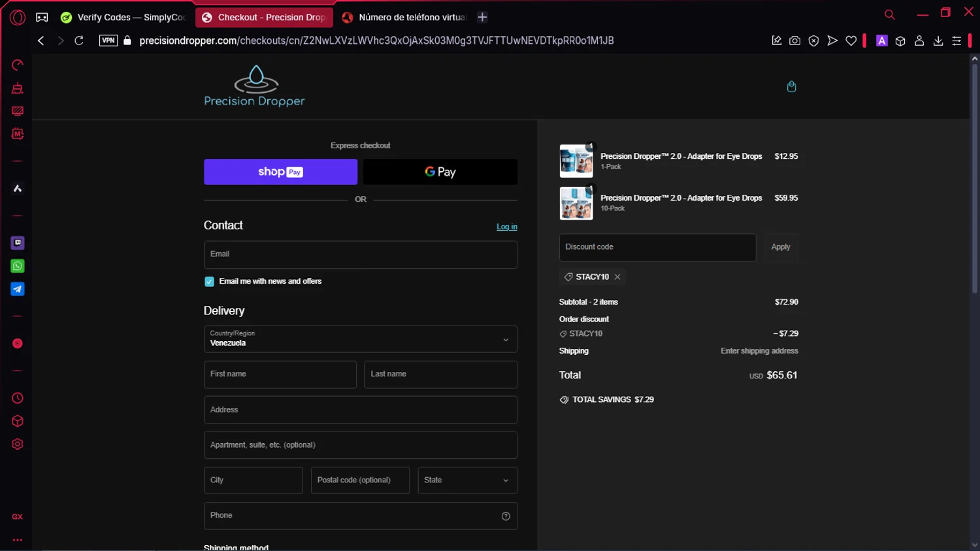The width and height of the screenshot is (980, 551).
Task: Switch to Número de teléfono virtual tab
Action: [404, 18]
